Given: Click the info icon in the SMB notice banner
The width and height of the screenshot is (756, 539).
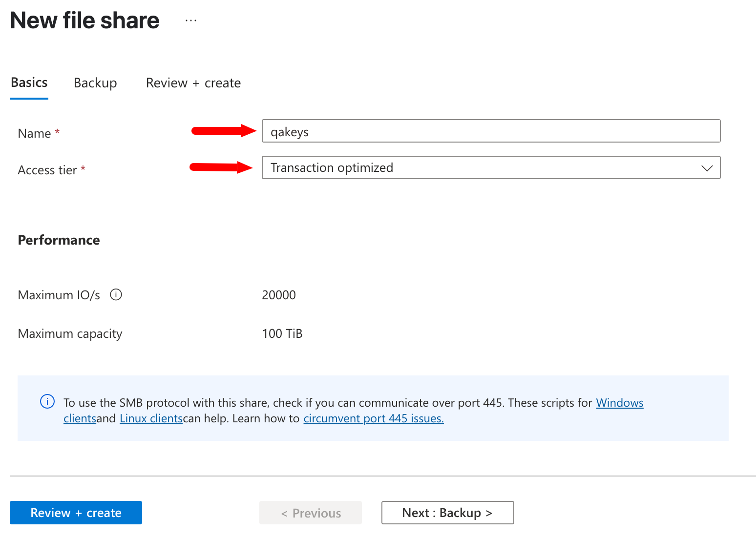Looking at the screenshot, I should [x=47, y=402].
